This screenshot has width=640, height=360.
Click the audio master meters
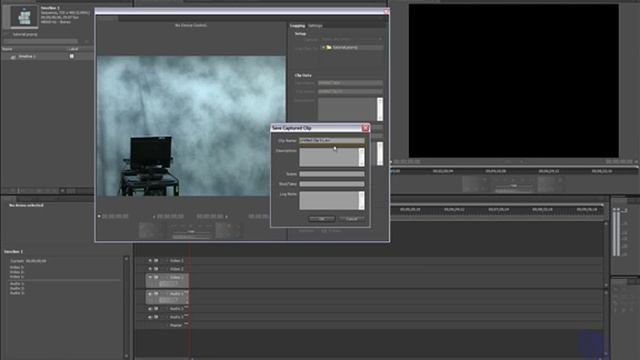616,232
